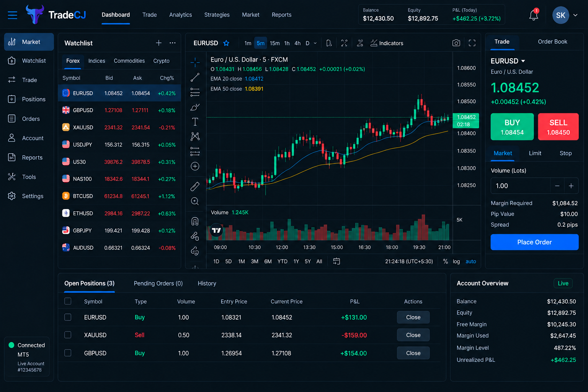Image resolution: width=588 pixels, height=392 pixels.
Task: Click the Place Order button
Action: pyautogui.click(x=534, y=242)
